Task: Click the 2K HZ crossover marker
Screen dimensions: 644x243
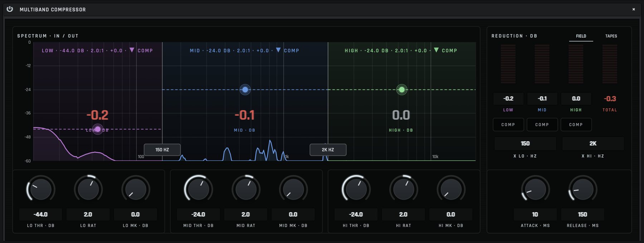Action: [x=328, y=150]
